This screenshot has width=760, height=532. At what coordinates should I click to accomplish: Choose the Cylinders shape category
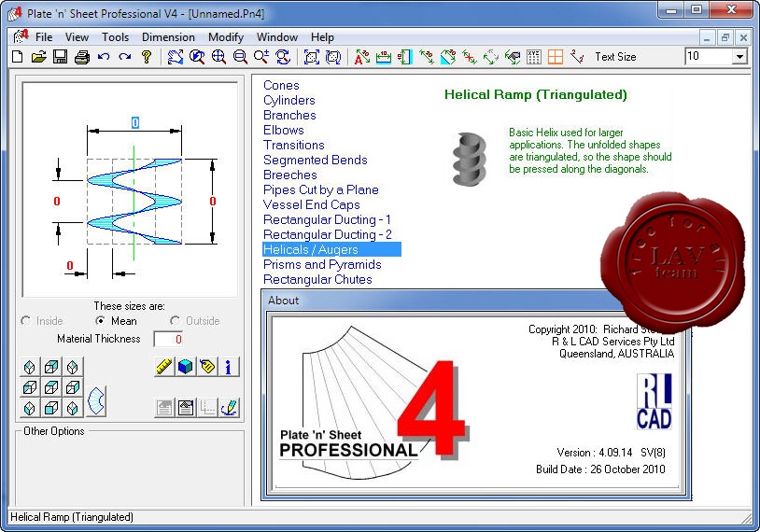(289, 100)
